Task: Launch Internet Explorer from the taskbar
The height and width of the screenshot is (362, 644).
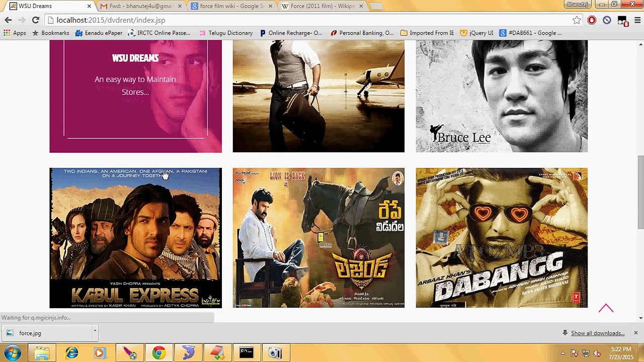Action: 72,353
